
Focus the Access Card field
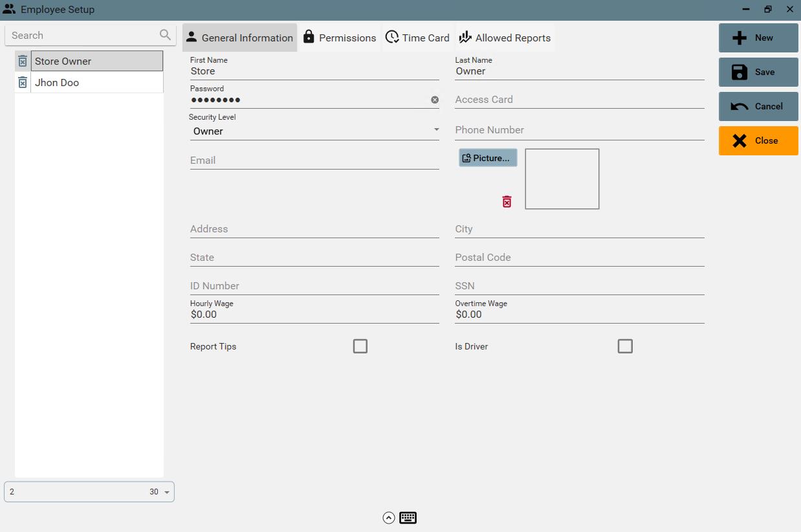click(580, 100)
